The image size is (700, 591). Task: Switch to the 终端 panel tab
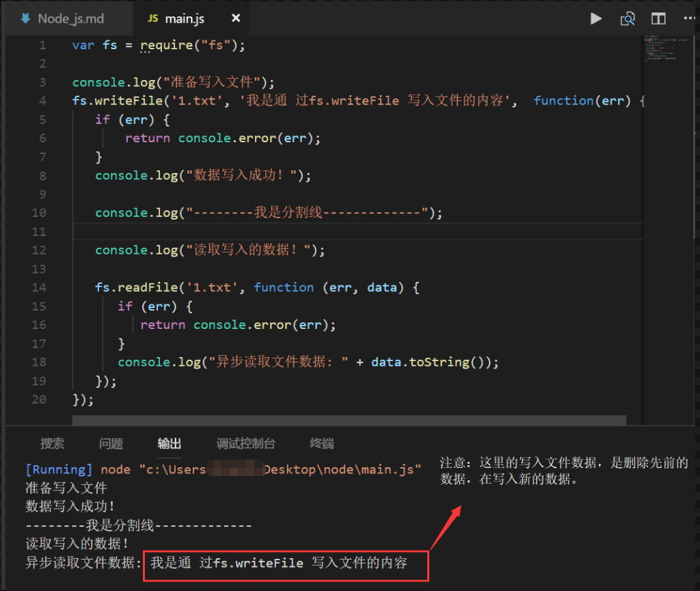tap(322, 443)
